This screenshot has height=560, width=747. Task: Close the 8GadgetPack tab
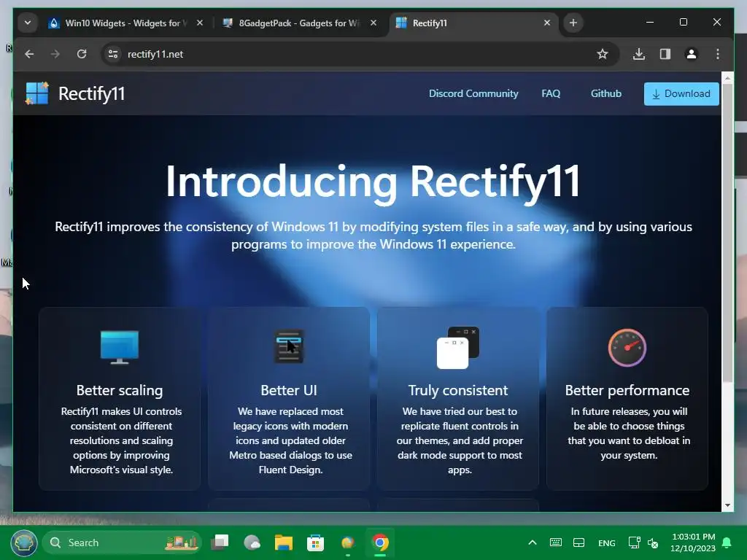[x=373, y=23]
